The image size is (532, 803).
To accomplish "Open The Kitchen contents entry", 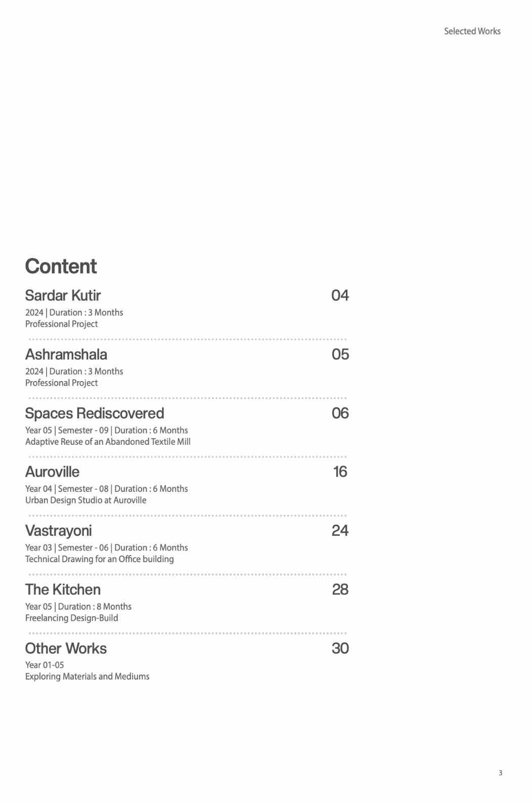I will pos(63,589).
